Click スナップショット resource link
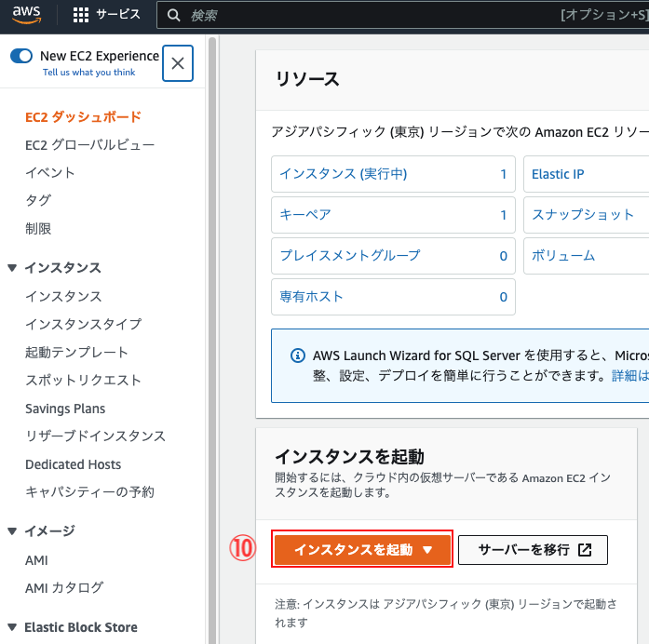Image resolution: width=649 pixels, height=644 pixels. click(x=582, y=215)
